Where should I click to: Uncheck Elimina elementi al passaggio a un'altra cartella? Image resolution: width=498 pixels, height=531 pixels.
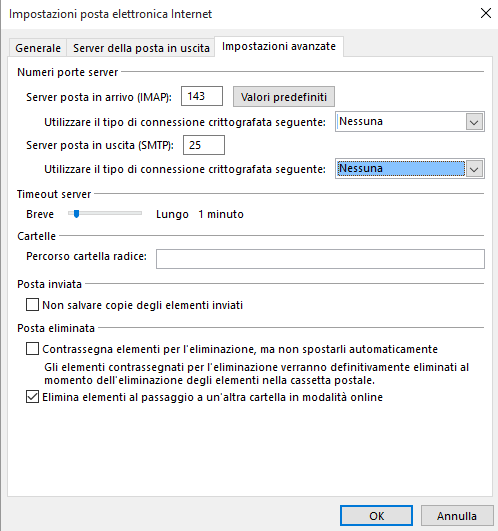(x=32, y=397)
